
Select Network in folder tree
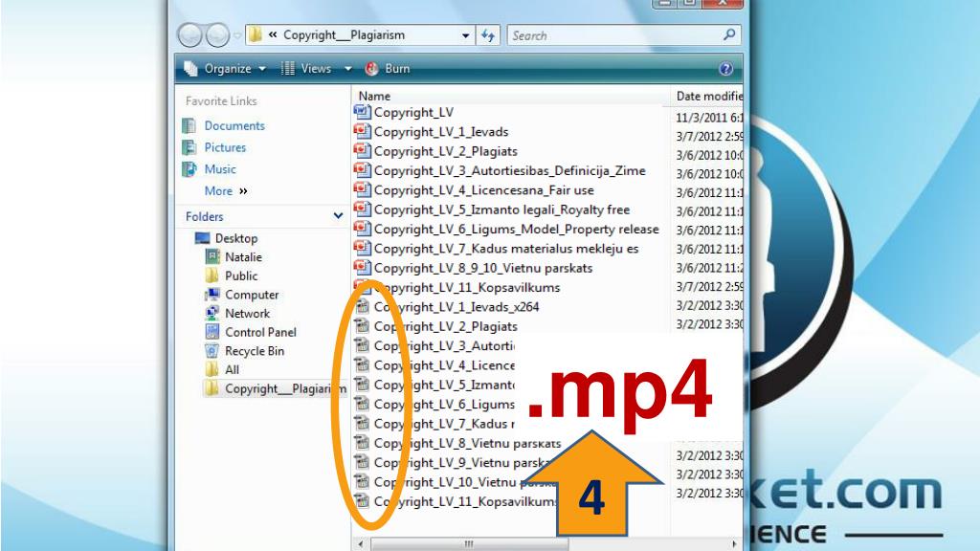point(248,313)
